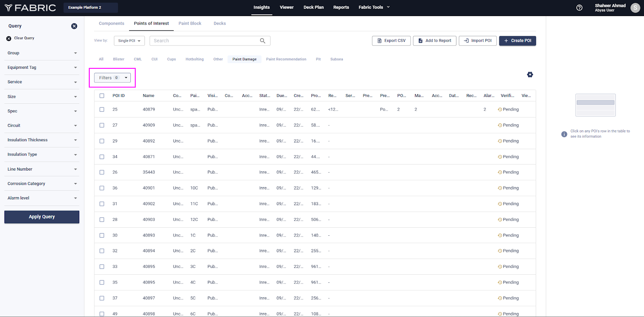Image resolution: width=644 pixels, height=317 pixels.
Task: Expand the Circuit query dropdown
Action: pos(42,126)
